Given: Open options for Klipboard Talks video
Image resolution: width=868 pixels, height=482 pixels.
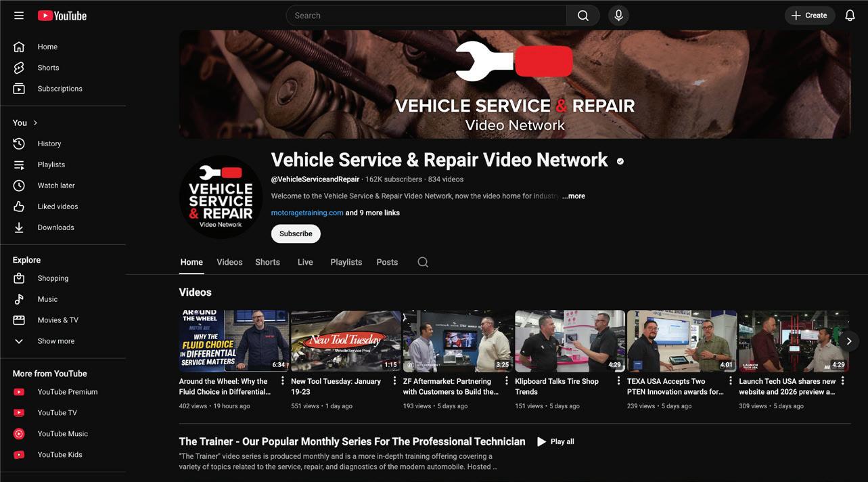Looking at the screenshot, I should 618,381.
